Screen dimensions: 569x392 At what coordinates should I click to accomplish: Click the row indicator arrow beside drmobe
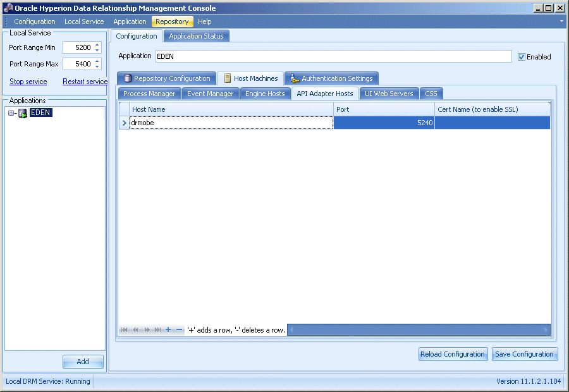pos(124,123)
